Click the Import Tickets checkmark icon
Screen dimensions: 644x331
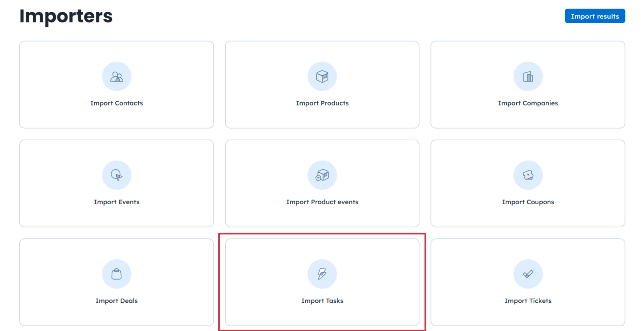pos(528,274)
